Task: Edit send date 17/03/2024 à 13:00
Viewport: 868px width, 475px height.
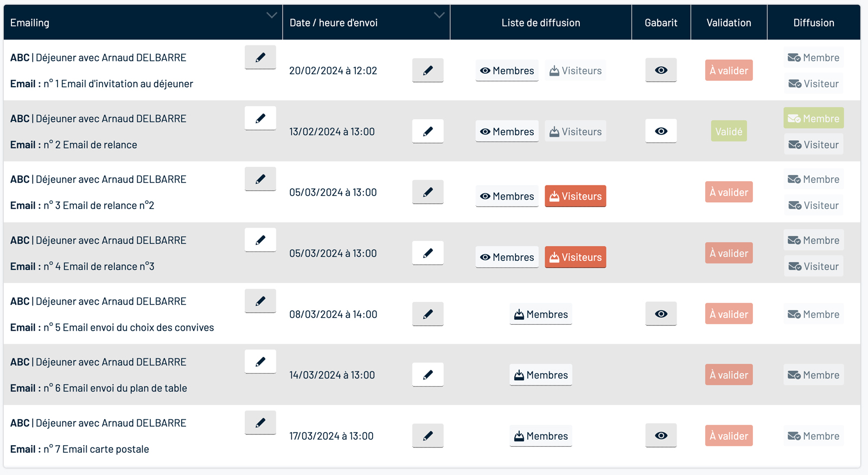Action: (427, 435)
